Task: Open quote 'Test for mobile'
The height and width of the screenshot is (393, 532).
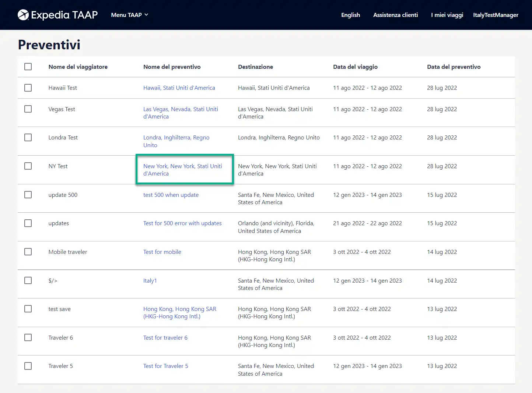Action: (162, 252)
